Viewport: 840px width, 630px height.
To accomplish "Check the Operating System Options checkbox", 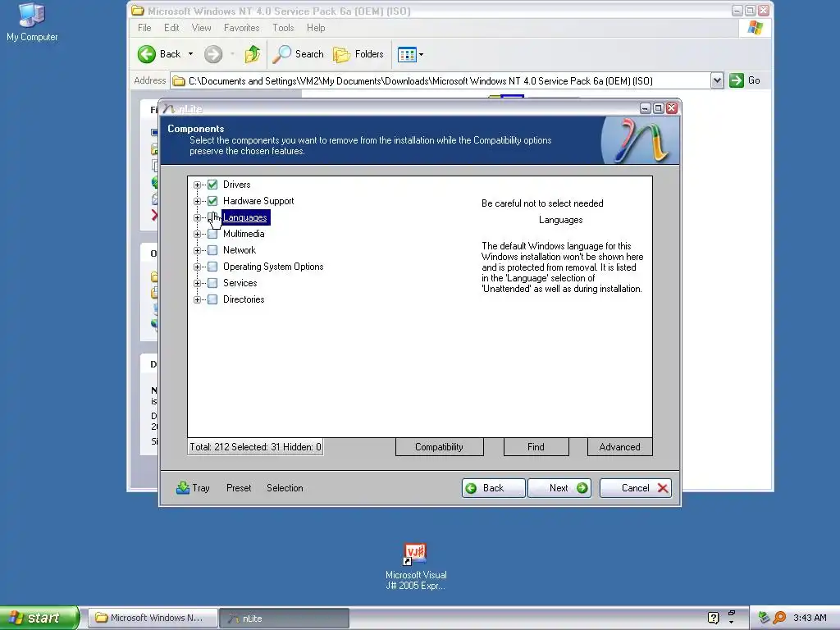I will (x=212, y=267).
